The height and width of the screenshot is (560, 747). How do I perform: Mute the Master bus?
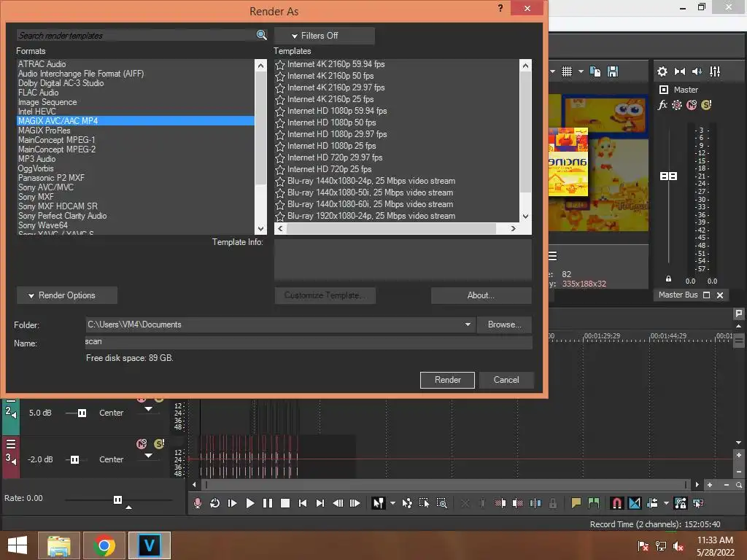pos(692,105)
